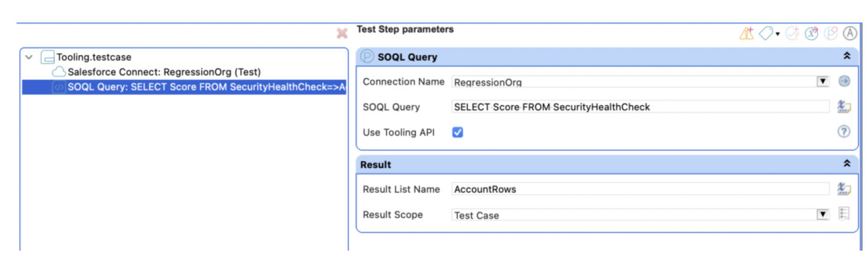Click the Result section header title

coord(375,164)
